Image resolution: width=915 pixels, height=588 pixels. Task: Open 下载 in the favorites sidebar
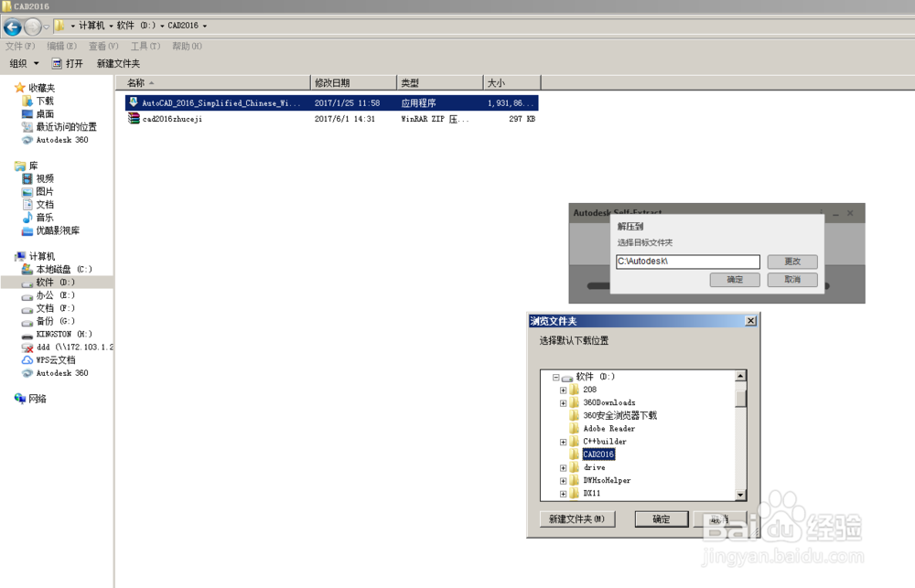pyautogui.click(x=45, y=101)
